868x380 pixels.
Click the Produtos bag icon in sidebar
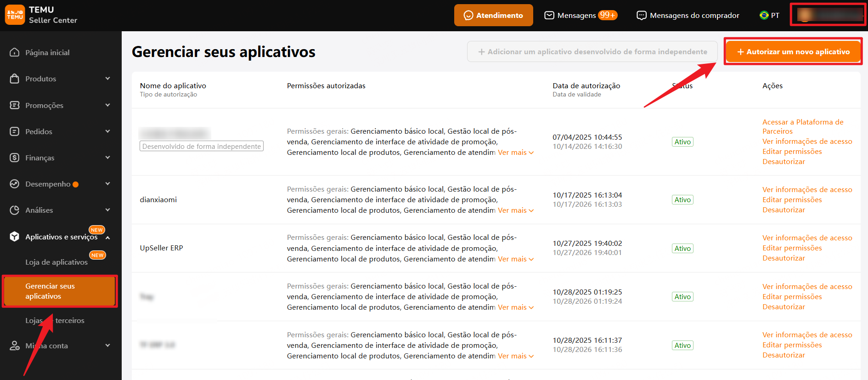click(15, 79)
